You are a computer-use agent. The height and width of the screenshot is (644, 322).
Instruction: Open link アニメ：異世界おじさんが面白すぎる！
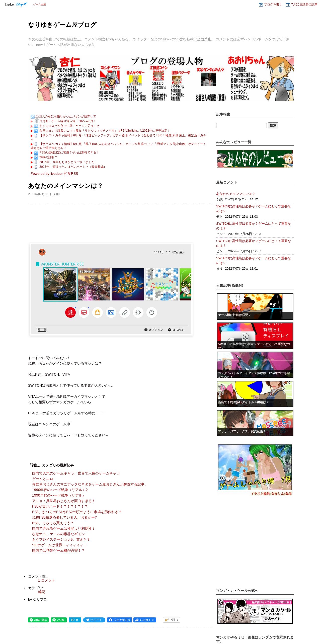(63, 501)
